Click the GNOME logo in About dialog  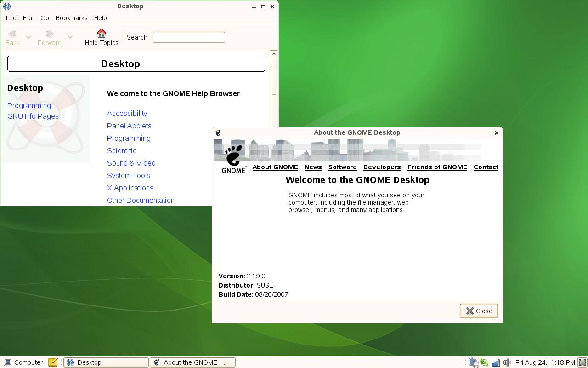tap(234, 159)
